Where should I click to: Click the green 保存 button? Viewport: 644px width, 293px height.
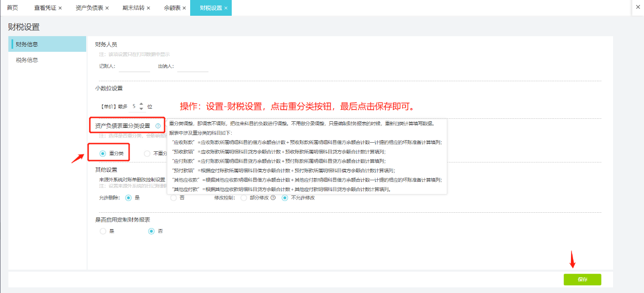coord(582,279)
